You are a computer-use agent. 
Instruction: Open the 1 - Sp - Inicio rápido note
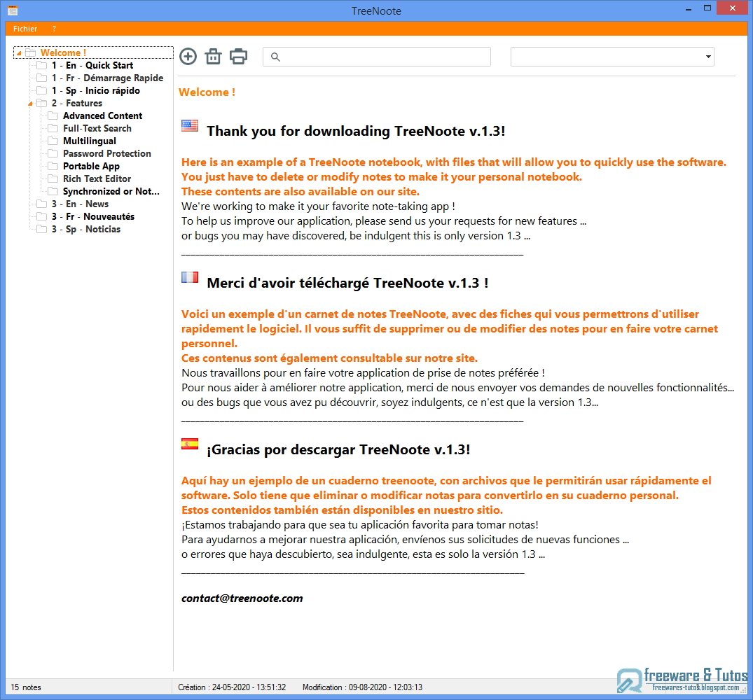95,90
